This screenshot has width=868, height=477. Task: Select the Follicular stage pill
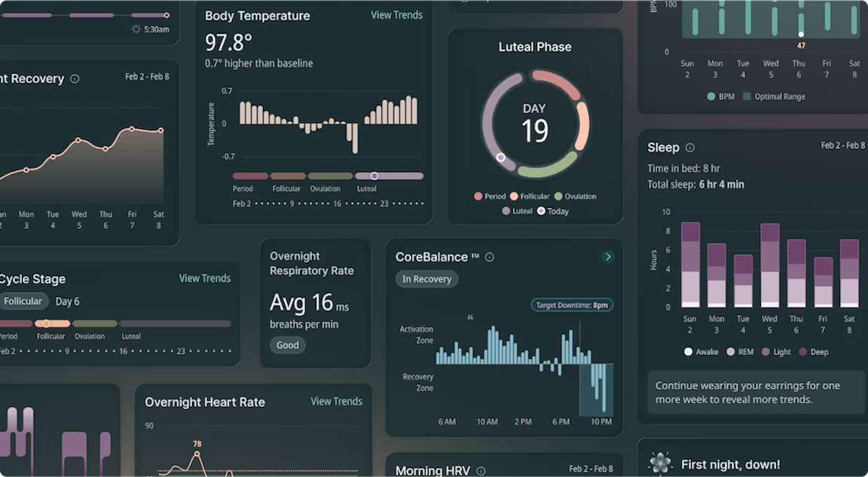click(x=23, y=301)
